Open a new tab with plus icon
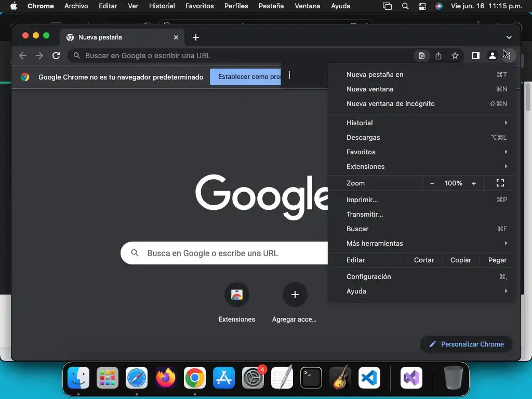The width and height of the screenshot is (532, 399). pos(196,37)
